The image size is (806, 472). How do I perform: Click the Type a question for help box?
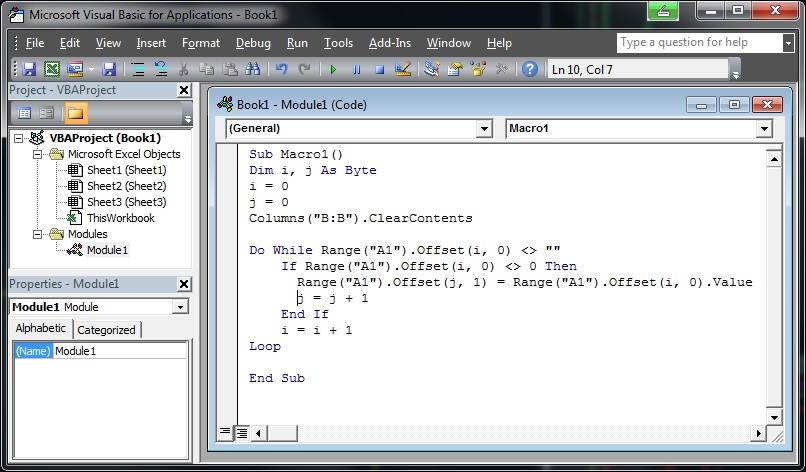(x=700, y=43)
